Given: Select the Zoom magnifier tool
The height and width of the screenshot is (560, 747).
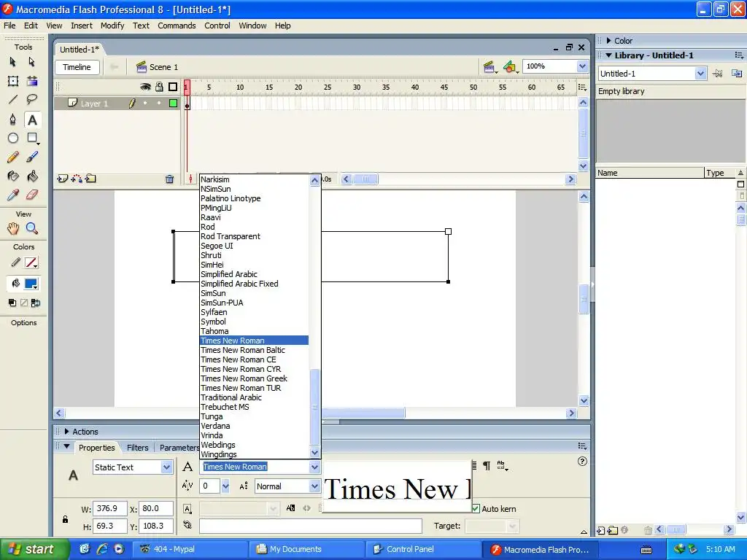Looking at the screenshot, I should [32, 228].
